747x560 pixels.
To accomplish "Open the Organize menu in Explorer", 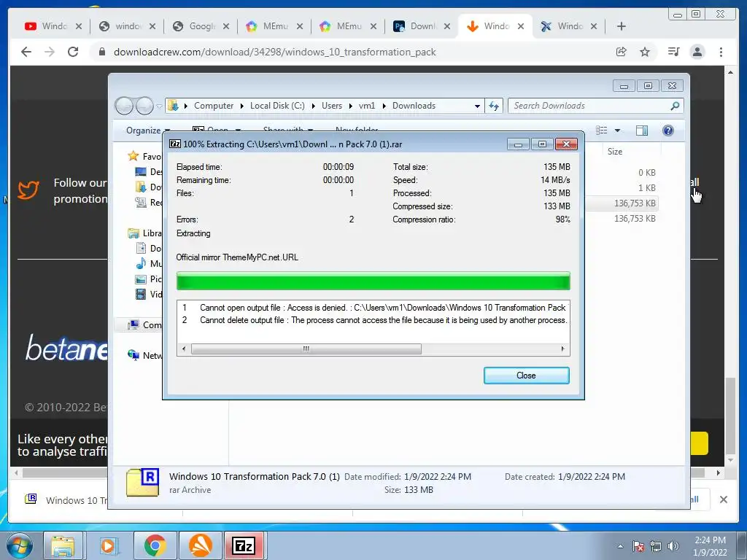I will [147, 130].
